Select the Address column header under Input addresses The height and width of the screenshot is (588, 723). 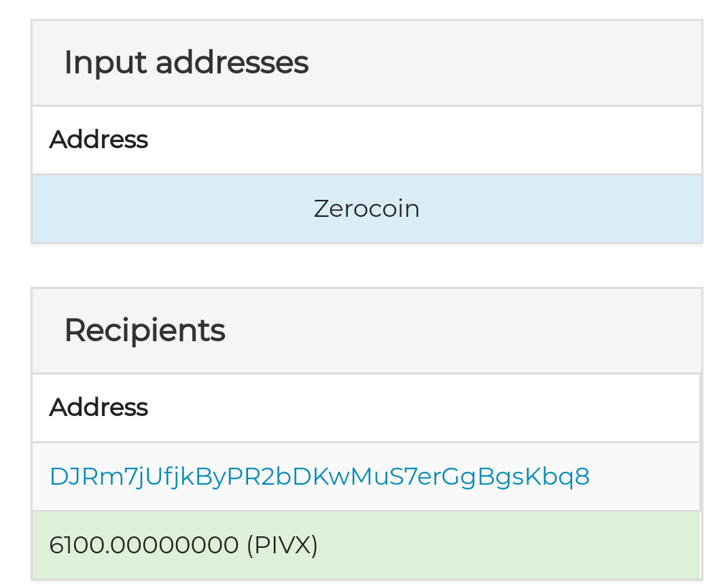(99, 139)
